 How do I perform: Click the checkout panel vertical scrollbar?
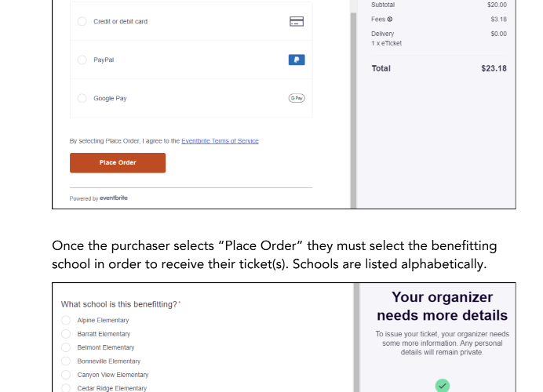click(353, 103)
